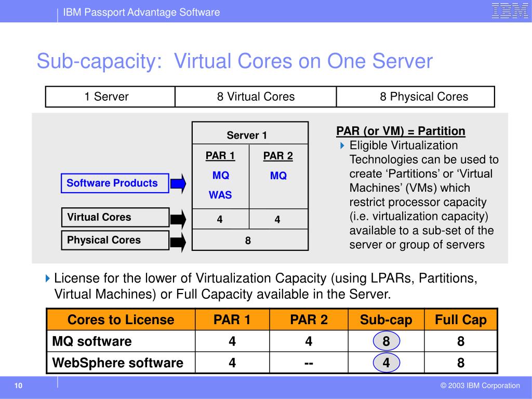Click the black arrow beside Physical Cores box
This screenshot has height=399, width=532.
tap(178, 242)
